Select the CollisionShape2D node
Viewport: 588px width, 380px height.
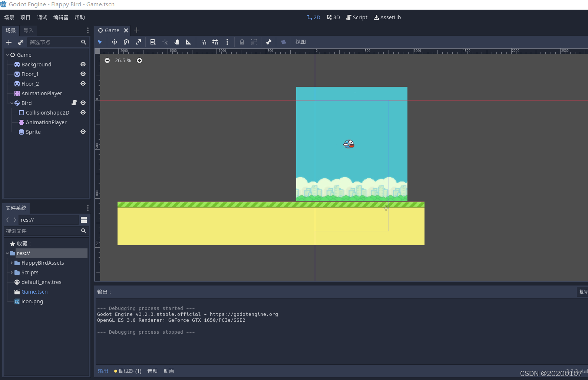coord(47,113)
